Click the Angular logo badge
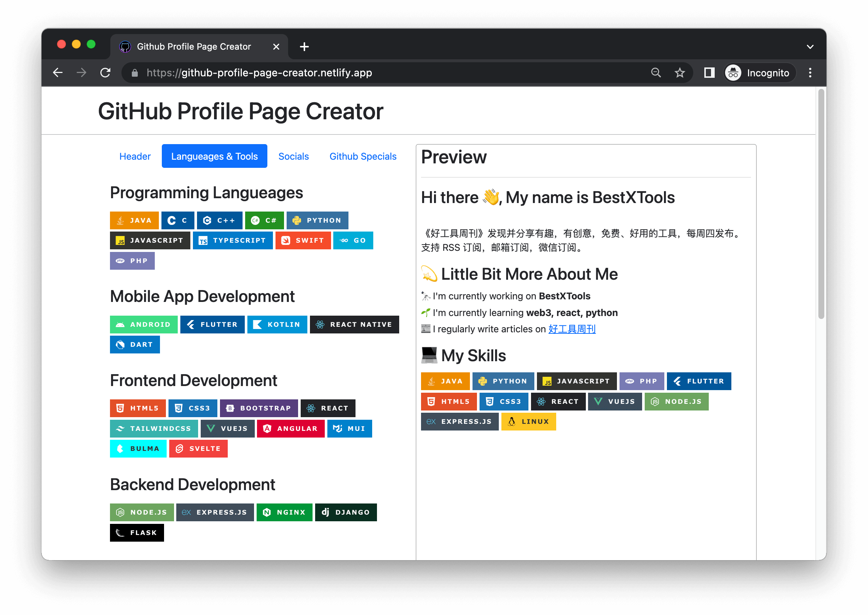This screenshot has height=615, width=868. pyautogui.click(x=267, y=429)
